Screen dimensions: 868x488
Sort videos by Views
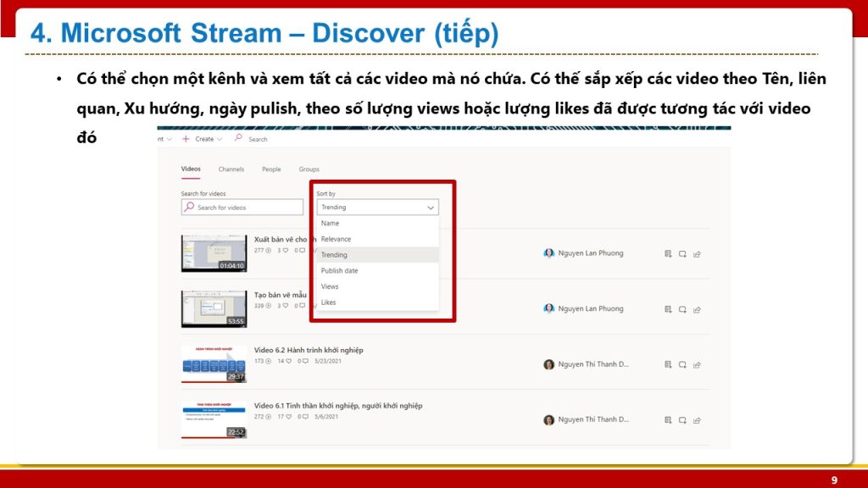tap(377, 286)
